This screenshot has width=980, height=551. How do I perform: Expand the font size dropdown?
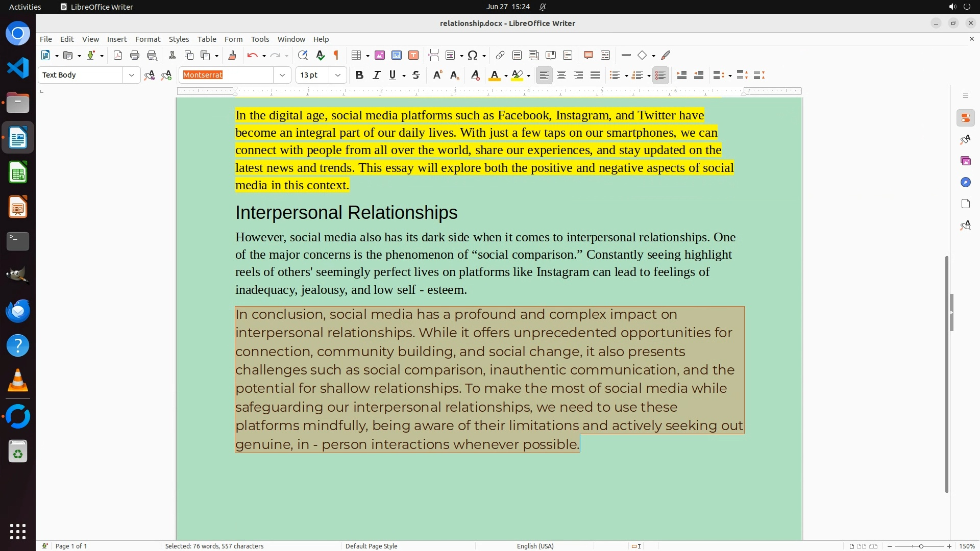[x=338, y=76]
